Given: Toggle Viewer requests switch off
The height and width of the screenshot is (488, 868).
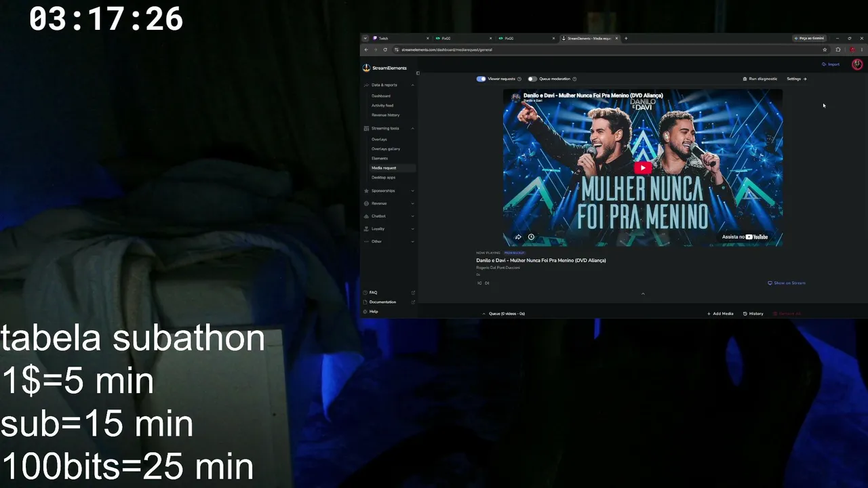Looking at the screenshot, I should 481,79.
